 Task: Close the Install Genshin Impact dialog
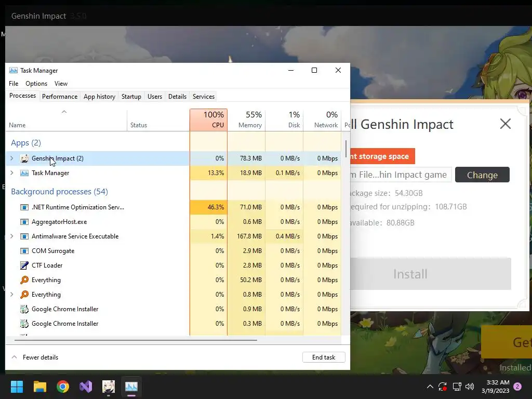click(505, 124)
